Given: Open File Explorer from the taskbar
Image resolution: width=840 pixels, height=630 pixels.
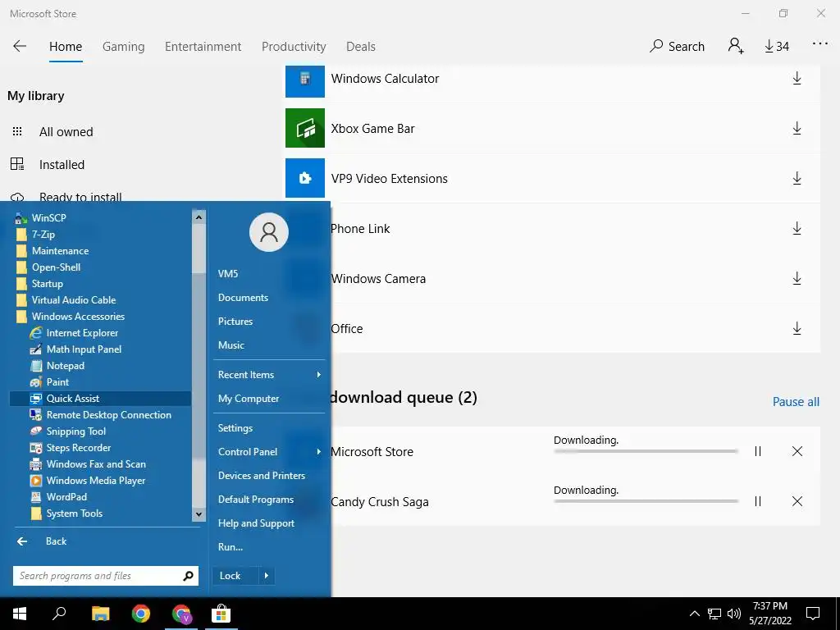Looking at the screenshot, I should pyautogui.click(x=100, y=614).
